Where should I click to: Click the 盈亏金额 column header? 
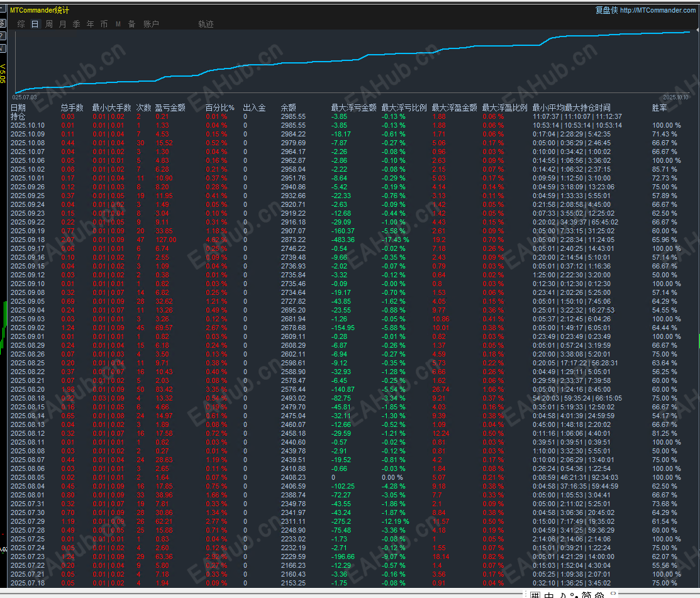pyautogui.click(x=170, y=108)
